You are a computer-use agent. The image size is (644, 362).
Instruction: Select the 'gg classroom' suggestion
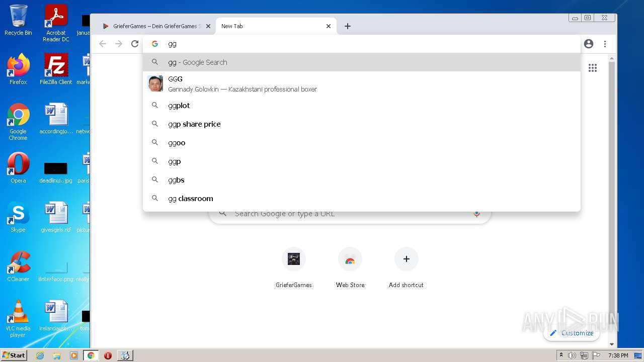[362, 199]
